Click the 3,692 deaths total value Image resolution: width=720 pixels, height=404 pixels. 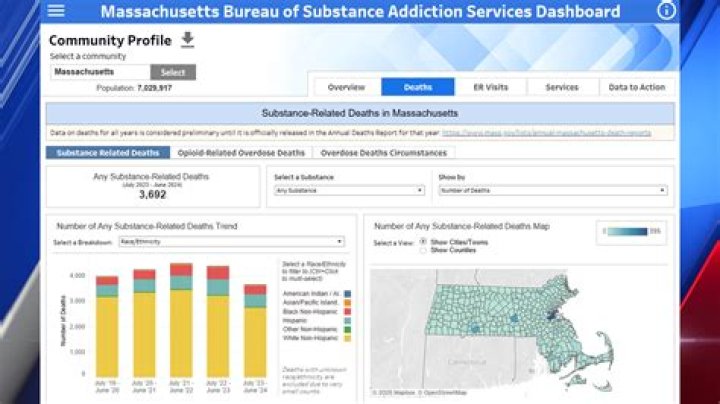(152, 195)
